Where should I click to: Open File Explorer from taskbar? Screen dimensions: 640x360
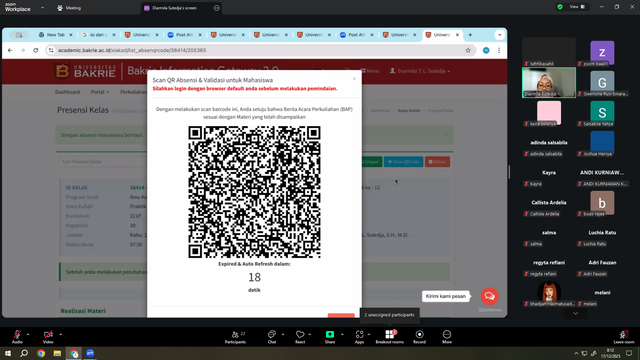[57, 353]
